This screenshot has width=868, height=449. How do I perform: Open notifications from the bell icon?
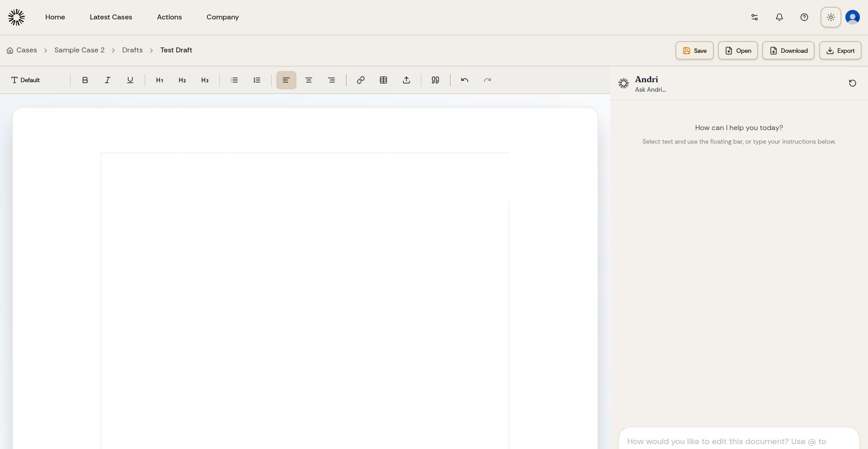[x=779, y=17]
